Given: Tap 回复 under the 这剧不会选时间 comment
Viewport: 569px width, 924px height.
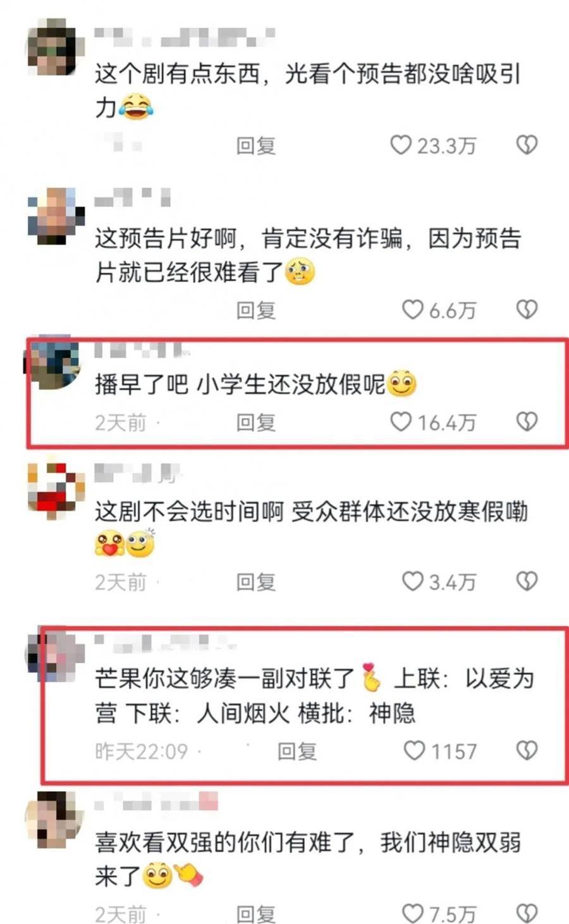Looking at the screenshot, I should point(256,582).
